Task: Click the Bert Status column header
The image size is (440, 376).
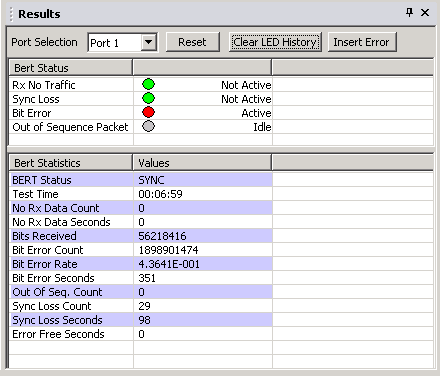Action: pyautogui.click(x=71, y=68)
